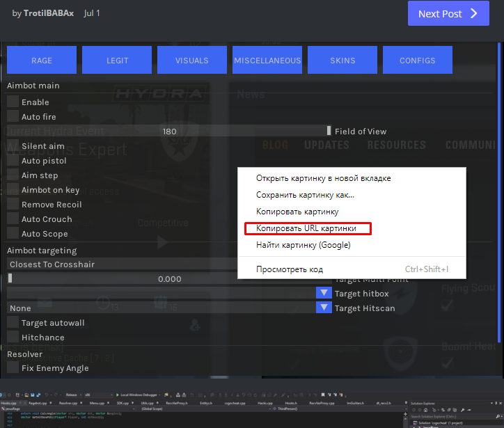This screenshot has width=504, height=428.
Task: Open the ThirdPerson() member dropdown
Action: pyautogui.click(x=339, y=409)
